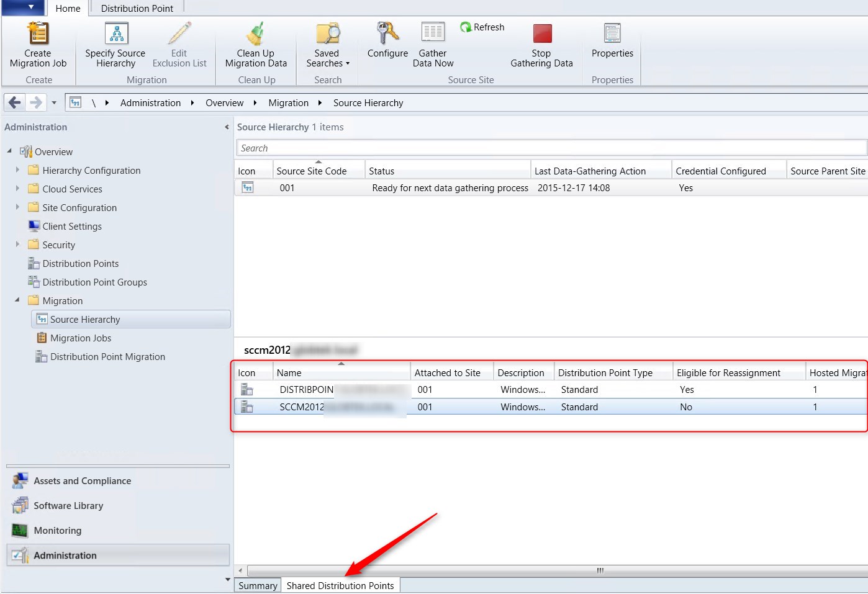868x594 pixels.
Task: Switch to the Distribution Point ribbon tab
Action: coord(137,8)
